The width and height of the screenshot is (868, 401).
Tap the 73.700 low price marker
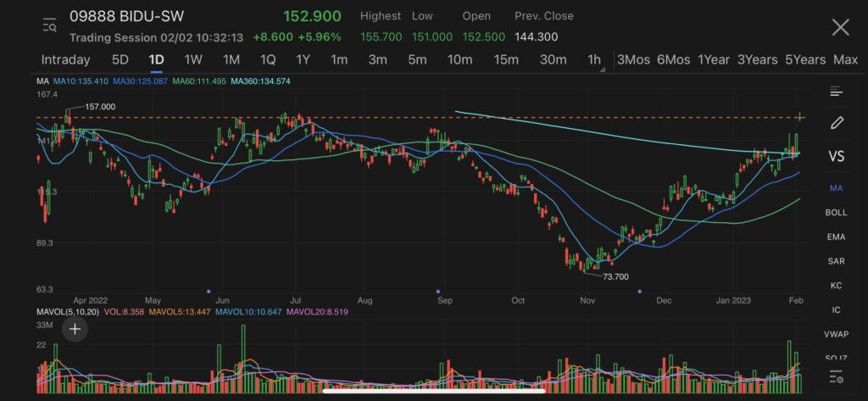615,276
